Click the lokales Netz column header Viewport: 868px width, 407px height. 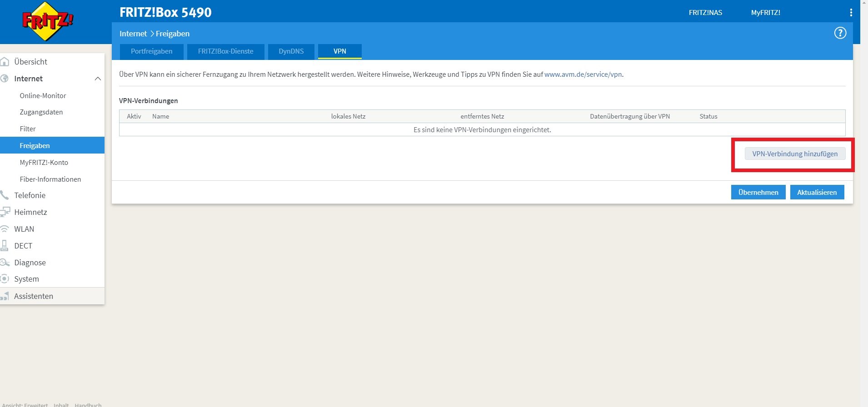[x=349, y=116]
